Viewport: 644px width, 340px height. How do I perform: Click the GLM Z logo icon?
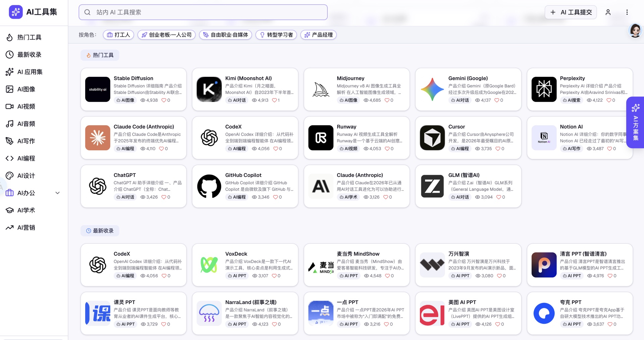pos(432,186)
